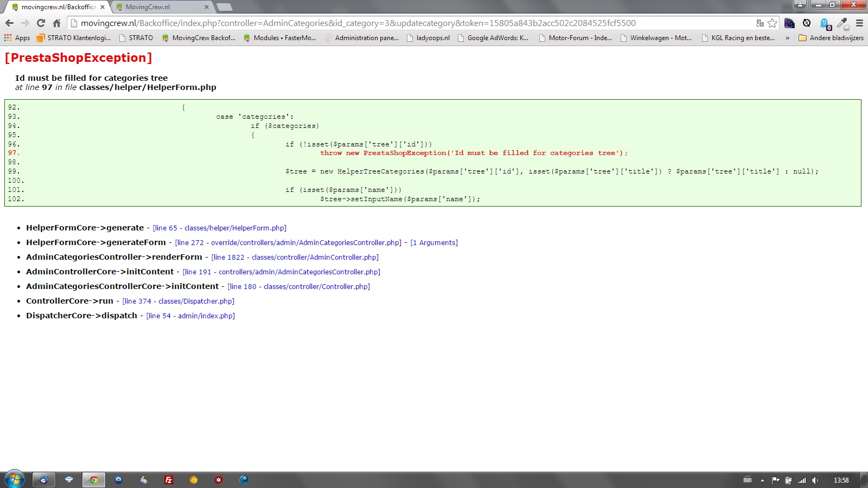Open Thunderbird from the taskbar
868x488 pixels.
point(44,480)
